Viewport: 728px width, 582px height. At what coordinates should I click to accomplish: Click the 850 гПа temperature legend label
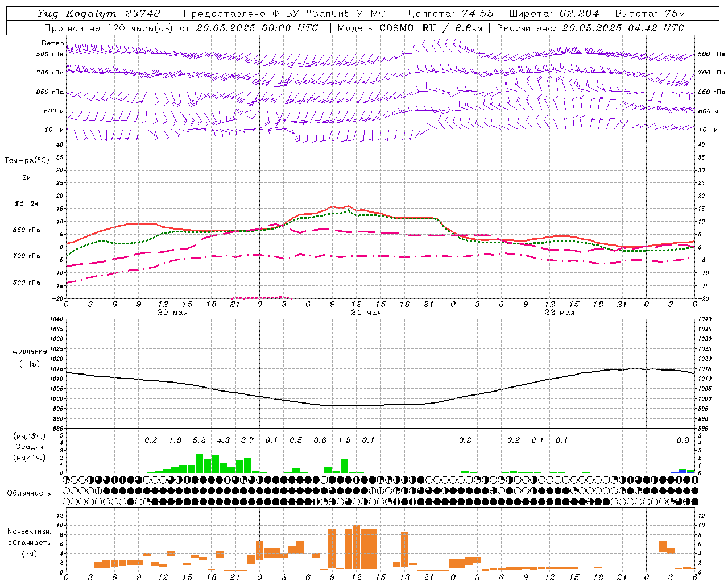[27, 230]
